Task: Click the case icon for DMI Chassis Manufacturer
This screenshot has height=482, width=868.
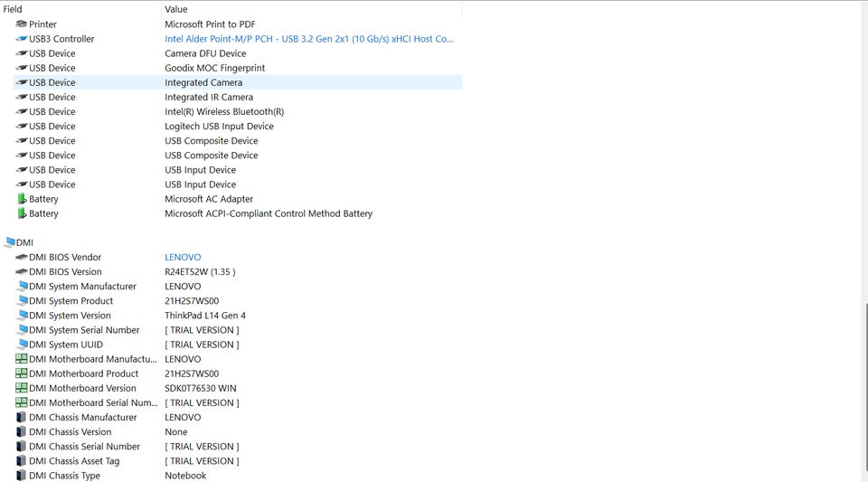Action: (x=21, y=417)
